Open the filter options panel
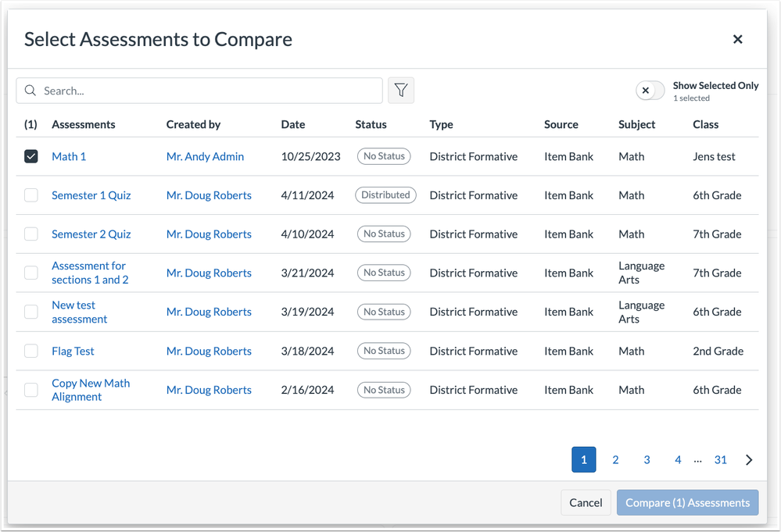This screenshot has width=781, height=532. [400, 90]
